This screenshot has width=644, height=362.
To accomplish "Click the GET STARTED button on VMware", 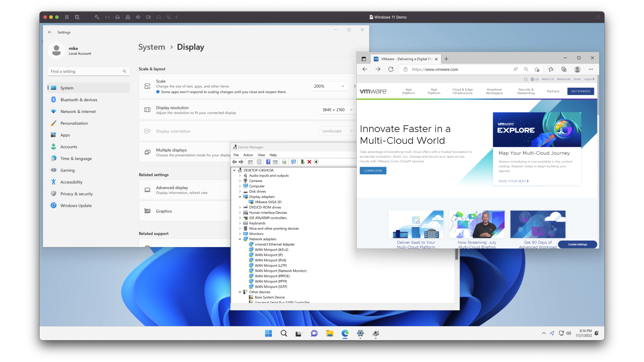I will tap(581, 91).
